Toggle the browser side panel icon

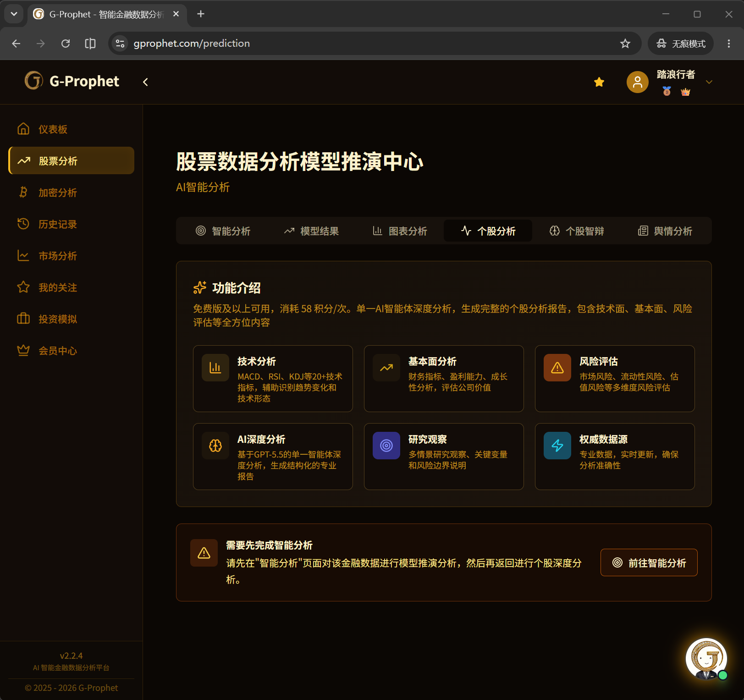[x=90, y=44]
